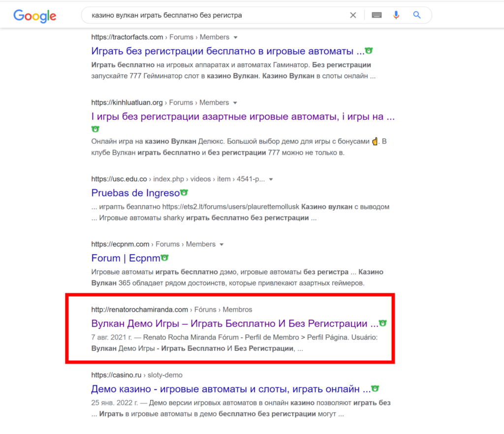504x434 pixels.
Task: Click the Google logo
Action: (x=35, y=16)
